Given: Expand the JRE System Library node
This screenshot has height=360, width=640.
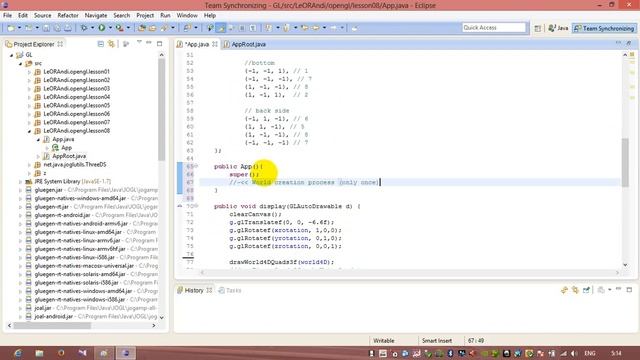Looking at the screenshot, I should tap(20, 182).
